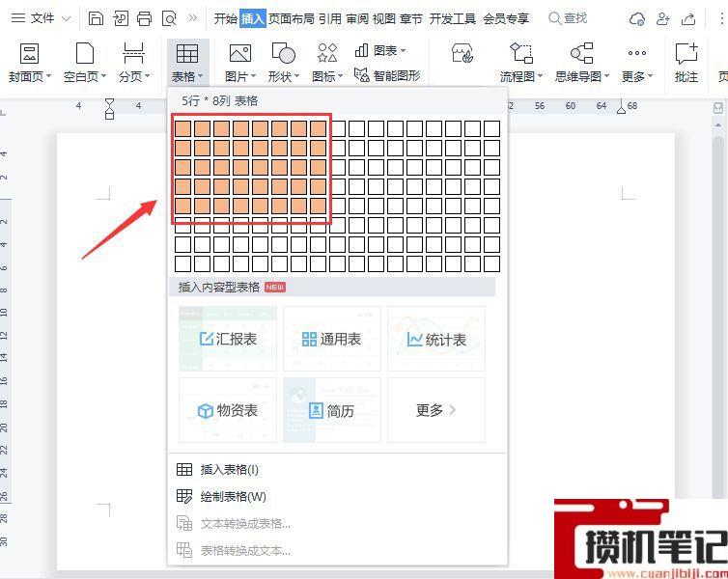Click the Print icon
This screenshot has height=579, width=728.
pyautogui.click(x=145, y=18)
